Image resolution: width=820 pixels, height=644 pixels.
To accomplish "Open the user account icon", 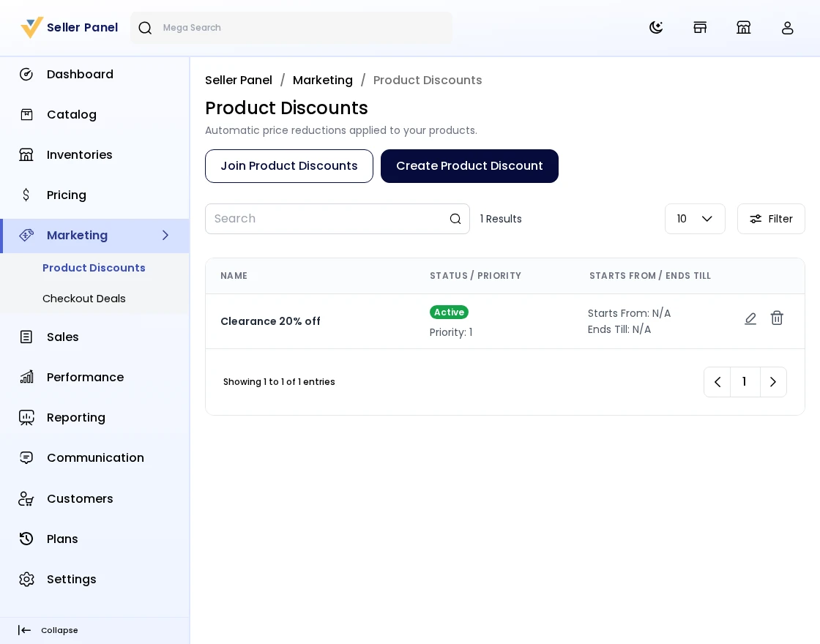I will 788,28.
